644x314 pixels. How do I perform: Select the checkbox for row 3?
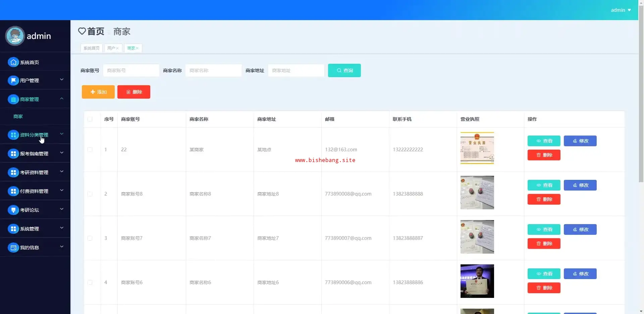pyautogui.click(x=90, y=238)
